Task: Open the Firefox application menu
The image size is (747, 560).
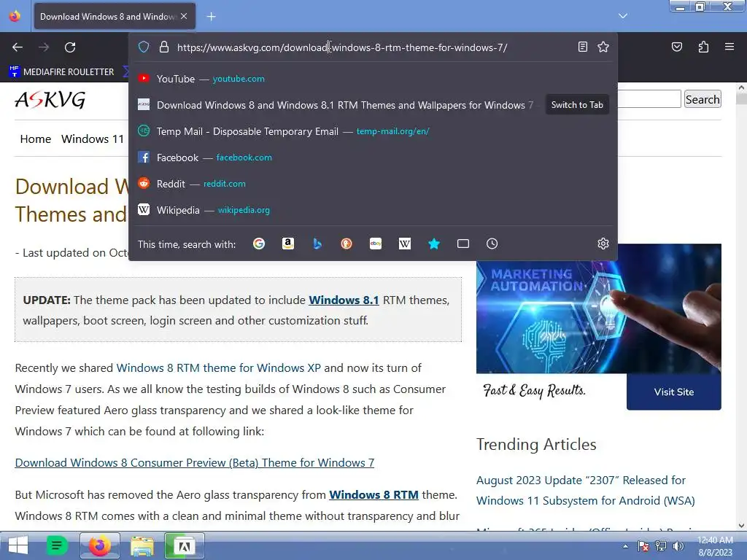Action: 729,47
